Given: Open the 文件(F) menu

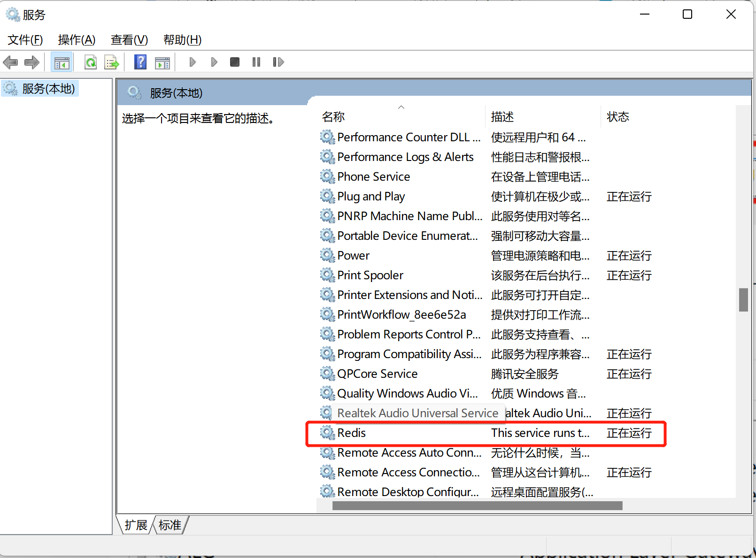Looking at the screenshot, I should pyautogui.click(x=25, y=40).
